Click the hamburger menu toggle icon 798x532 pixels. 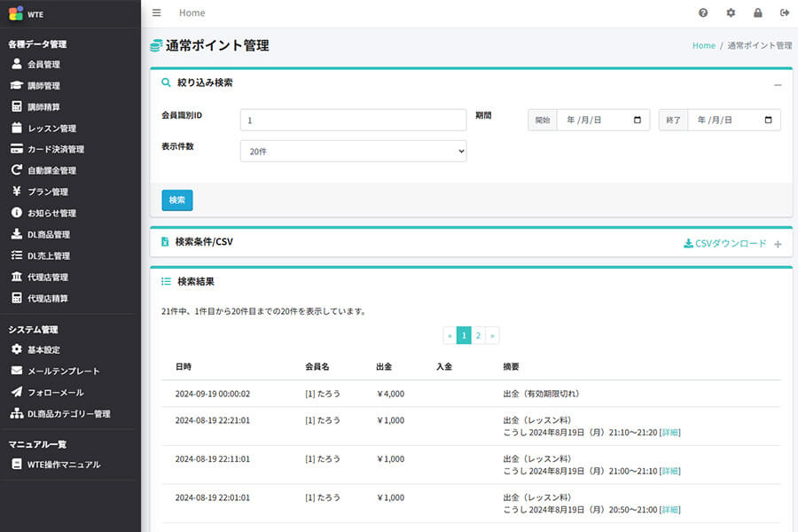tap(157, 12)
